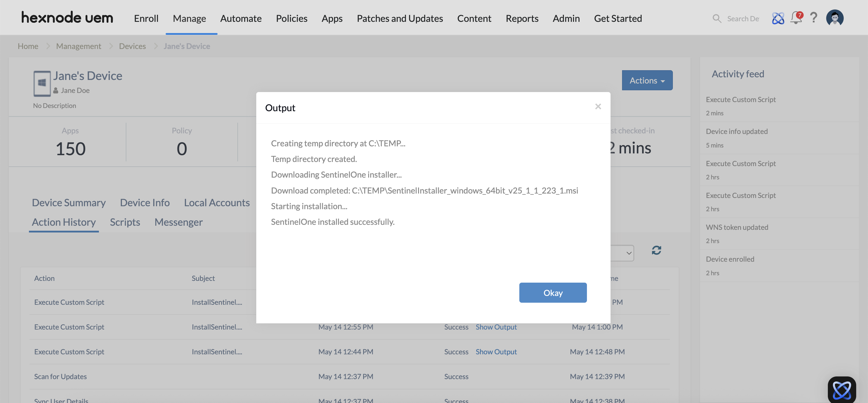The image size is (868, 403).
Task: Open the Actions dropdown button
Action: [x=647, y=80]
